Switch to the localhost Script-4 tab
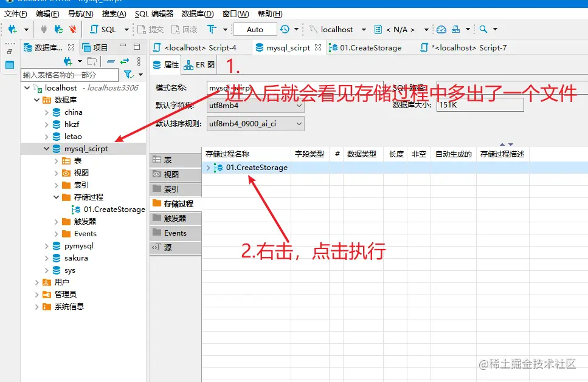 (200, 48)
